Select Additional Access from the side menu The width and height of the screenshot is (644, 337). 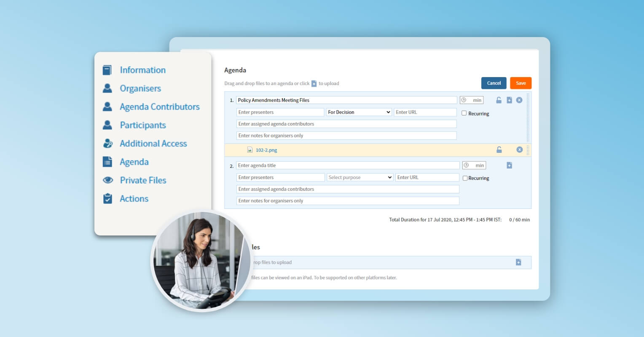[153, 144]
